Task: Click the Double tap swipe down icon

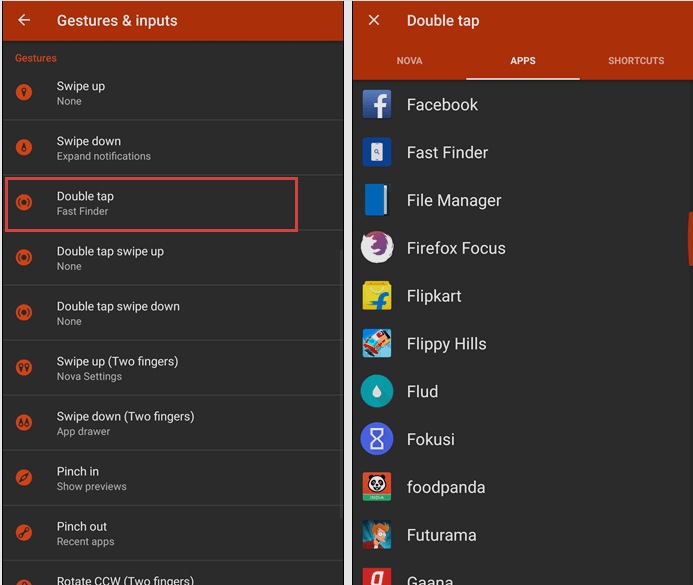Action: 24,312
